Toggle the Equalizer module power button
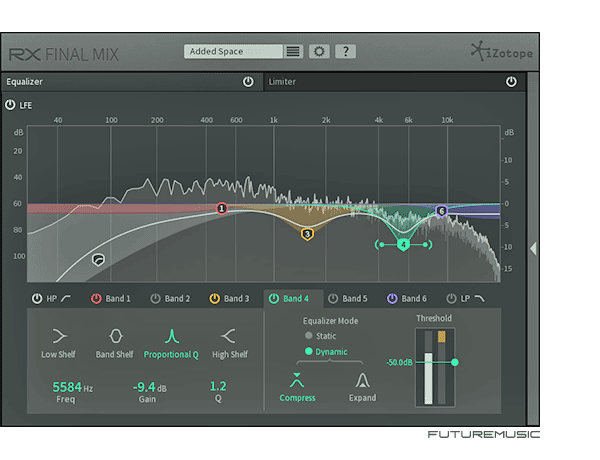Viewport: 600px width, 460px height. coord(248,82)
